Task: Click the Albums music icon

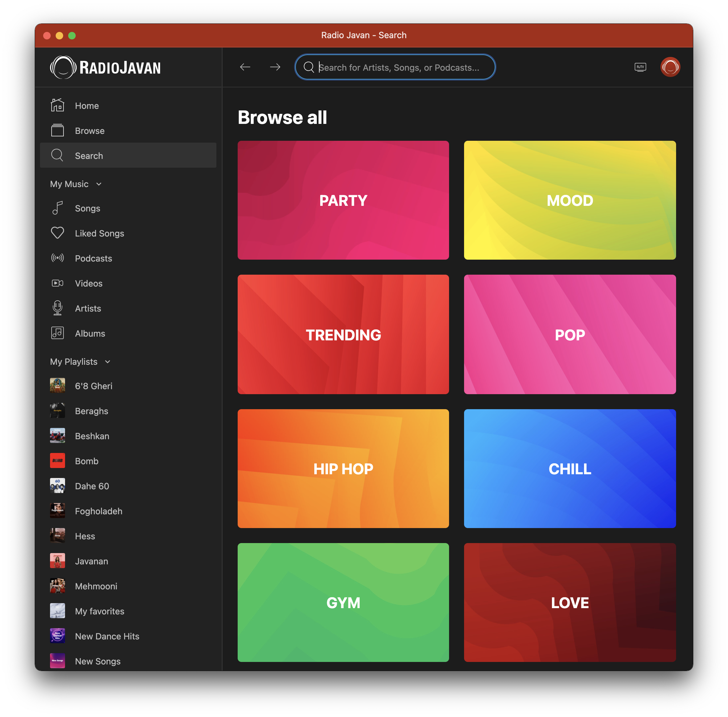Action: 57,333
